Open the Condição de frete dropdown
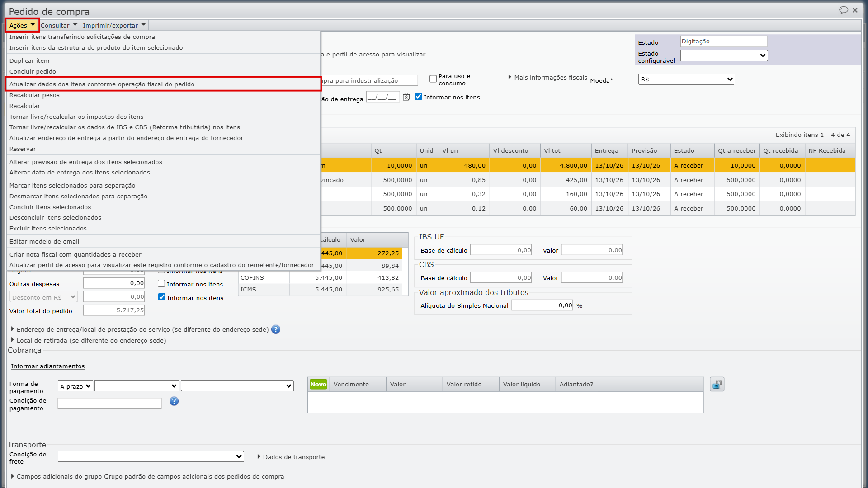The width and height of the screenshot is (868, 488). 151,456
